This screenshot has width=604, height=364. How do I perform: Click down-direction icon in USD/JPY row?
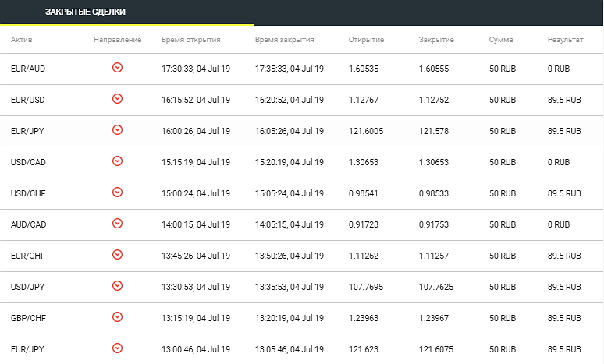click(118, 286)
